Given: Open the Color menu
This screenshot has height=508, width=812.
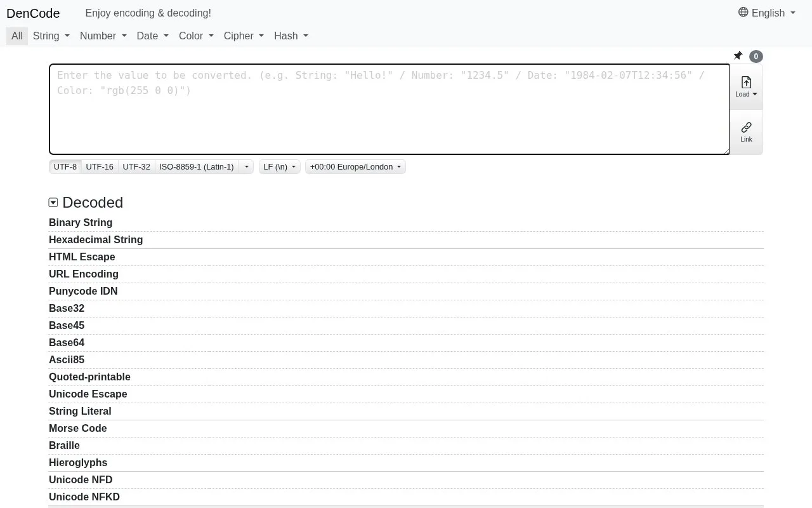Looking at the screenshot, I should tap(196, 36).
